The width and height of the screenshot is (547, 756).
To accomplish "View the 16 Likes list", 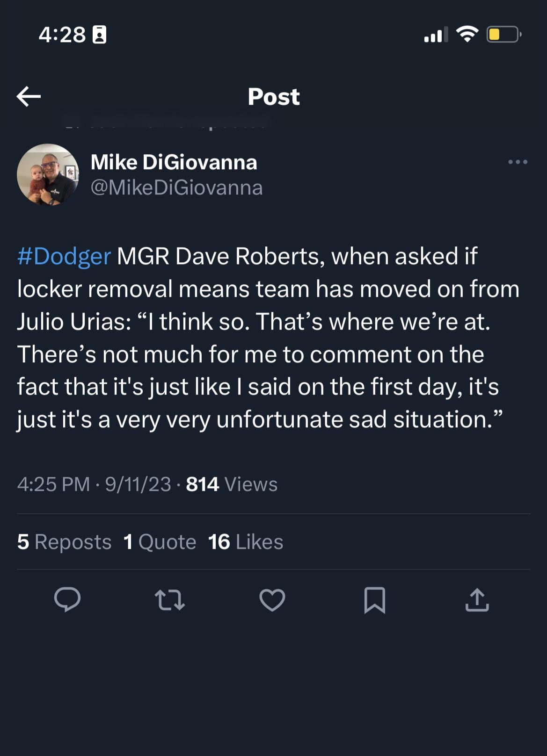I will (x=246, y=542).
